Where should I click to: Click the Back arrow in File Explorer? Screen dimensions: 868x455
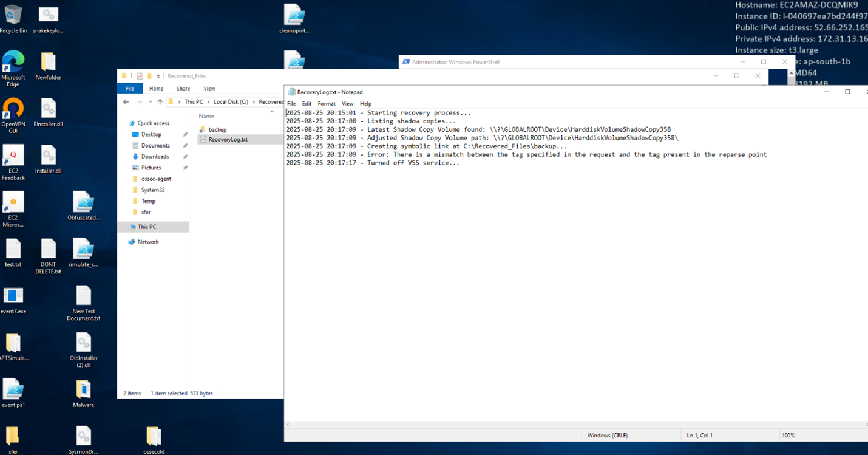[126, 102]
